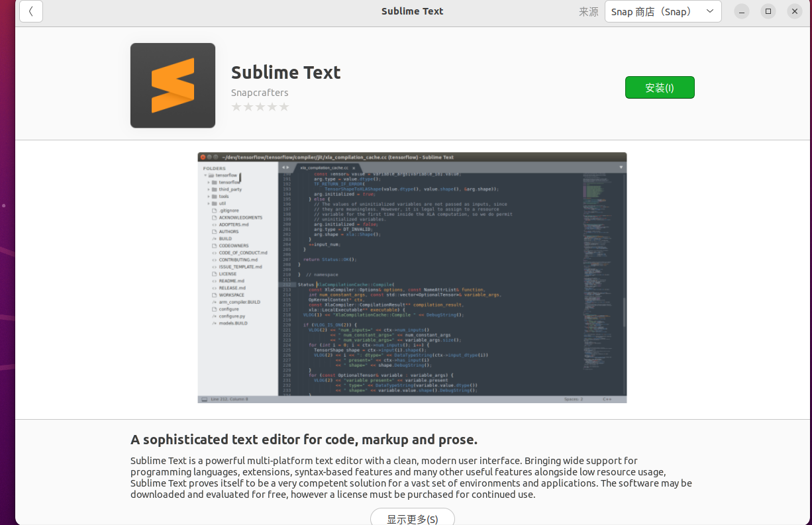
Task: Click the Sublime Text application logo
Action: (x=172, y=85)
